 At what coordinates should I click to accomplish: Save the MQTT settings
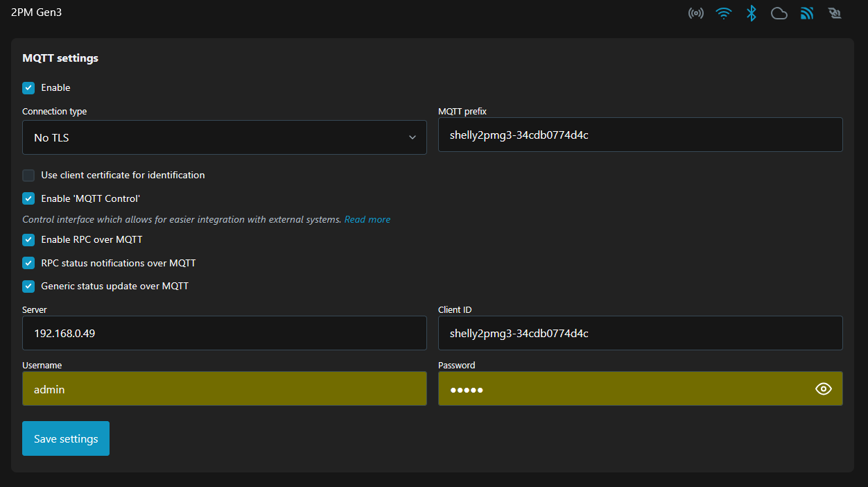[66, 438]
